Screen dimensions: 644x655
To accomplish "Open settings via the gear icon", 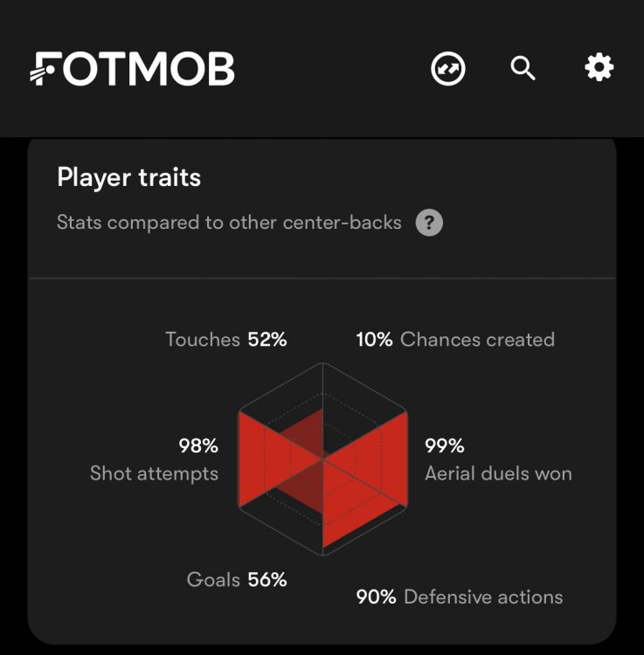I will pyautogui.click(x=599, y=67).
